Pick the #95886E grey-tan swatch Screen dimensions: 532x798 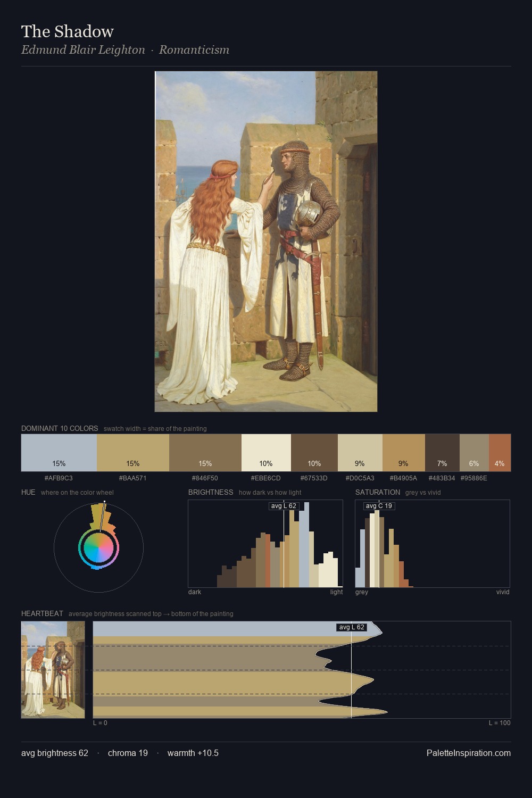tap(474, 453)
